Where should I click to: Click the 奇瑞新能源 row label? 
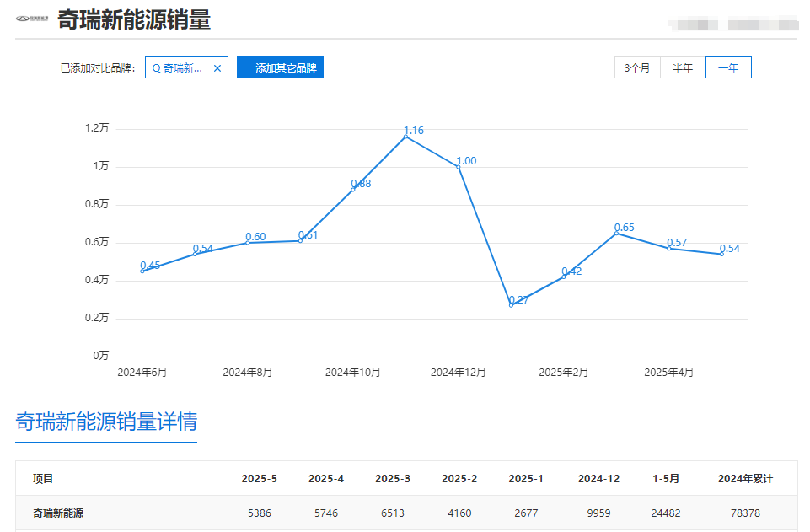pos(58,513)
